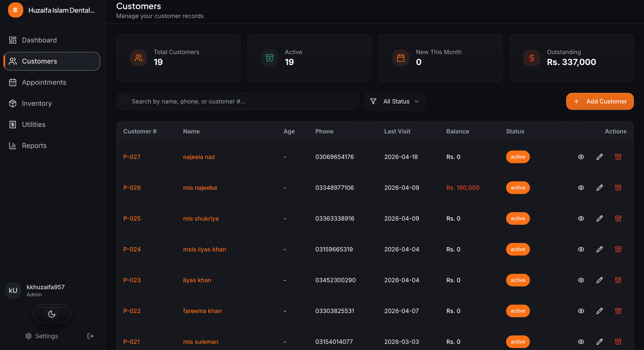View najeela naz details via eye icon
Screen dimensions: 644x350
point(581,157)
